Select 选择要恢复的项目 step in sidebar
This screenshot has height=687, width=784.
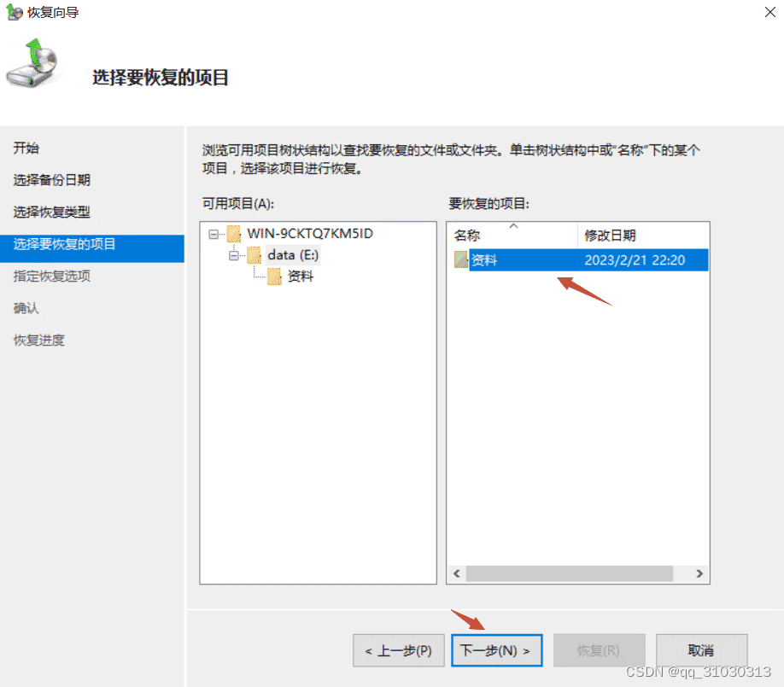tap(92, 248)
